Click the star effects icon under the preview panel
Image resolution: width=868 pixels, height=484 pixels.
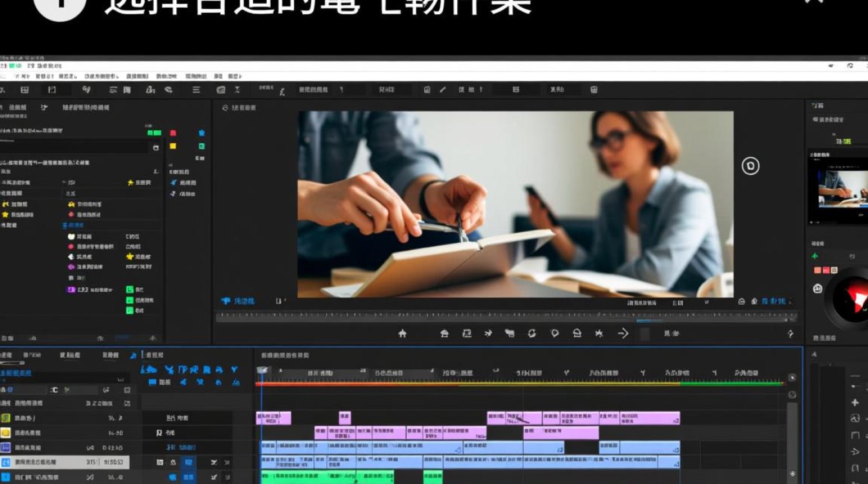click(x=597, y=333)
